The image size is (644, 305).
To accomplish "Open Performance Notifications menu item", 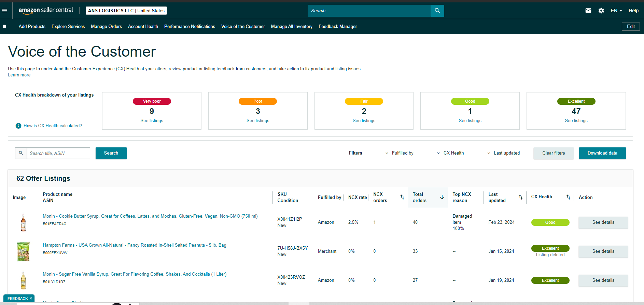I will (x=190, y=27).
